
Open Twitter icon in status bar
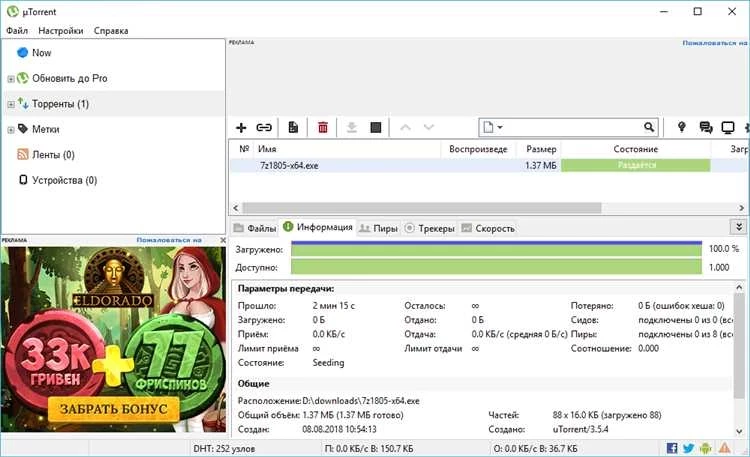(688, 448)
